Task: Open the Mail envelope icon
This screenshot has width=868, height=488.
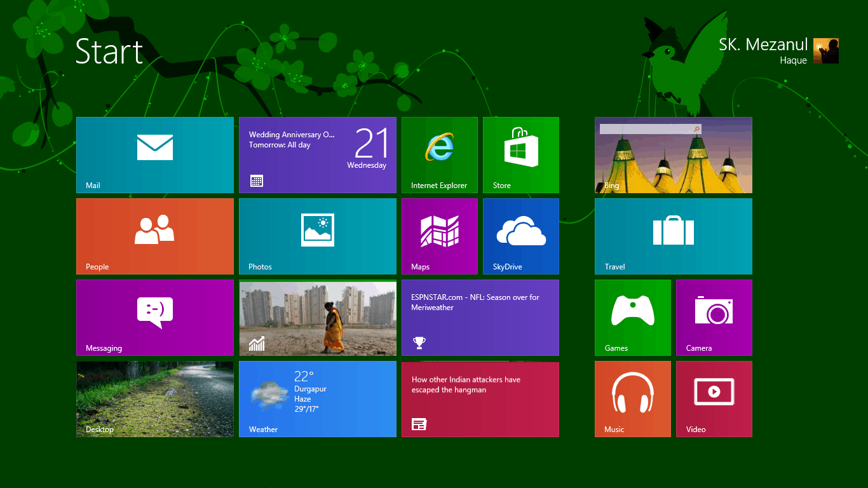Action: [155, 147]
